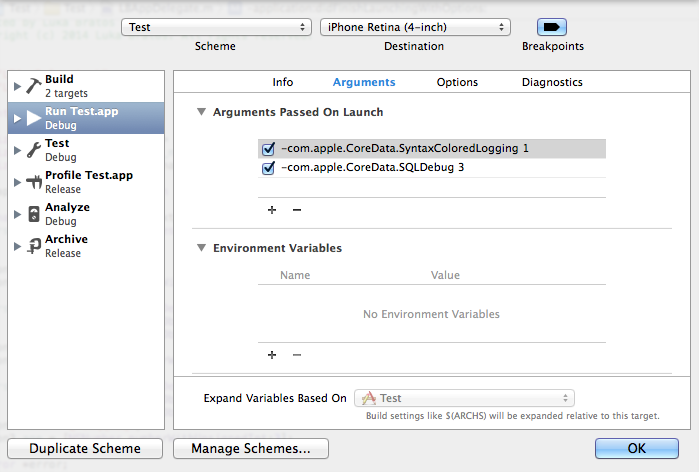Screen dimensions: 699x472
Task: Select the Archive icon in sidebar
Action: click(33, 246)
